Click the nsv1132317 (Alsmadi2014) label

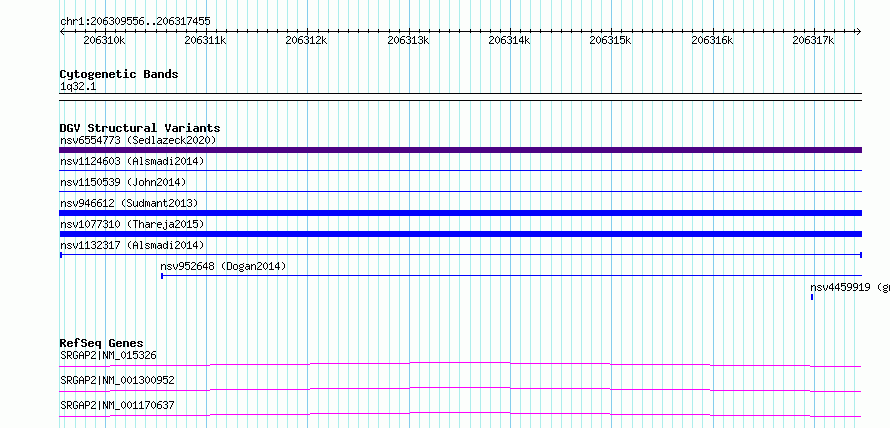click(132, 245)
